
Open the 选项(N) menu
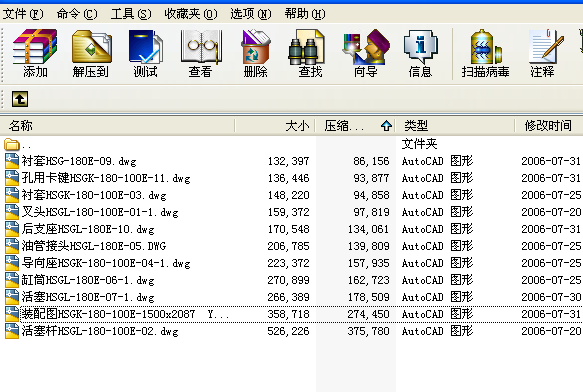pyautogui.click(x=251, y=14)
